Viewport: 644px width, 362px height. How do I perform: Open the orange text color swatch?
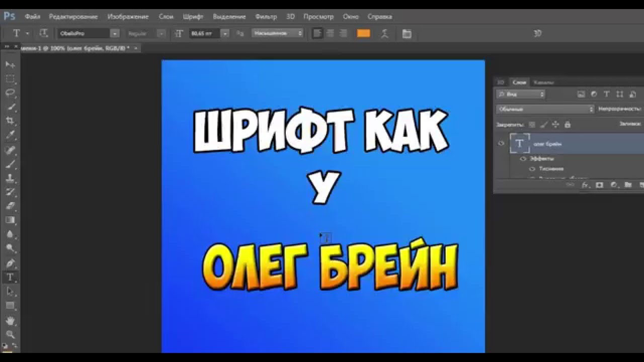tap(363, 33)
